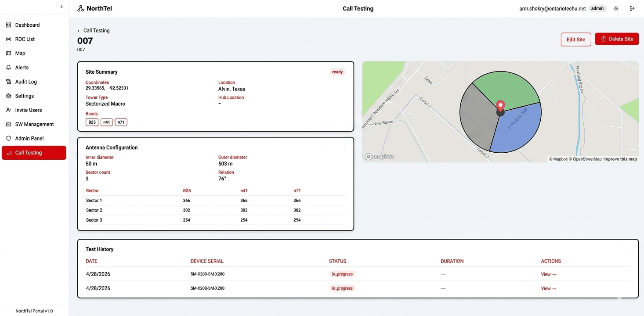Screen dimensions: 644x316
Task: Click the '50 m' inner diameter value
Action: [91, 164]
